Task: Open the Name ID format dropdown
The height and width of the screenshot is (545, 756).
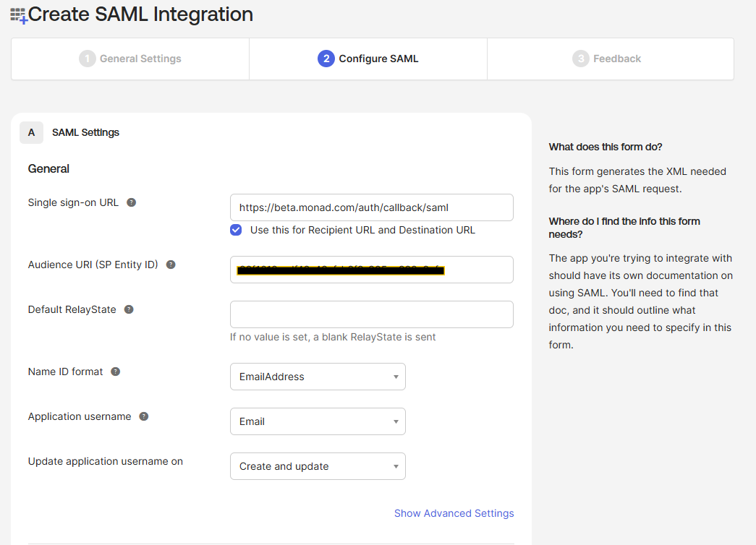Action: click(318, 377)
